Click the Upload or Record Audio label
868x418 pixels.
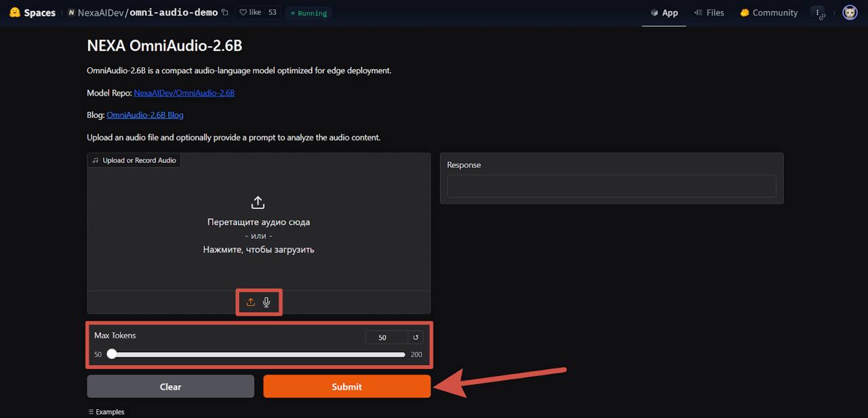pos(134,160)
